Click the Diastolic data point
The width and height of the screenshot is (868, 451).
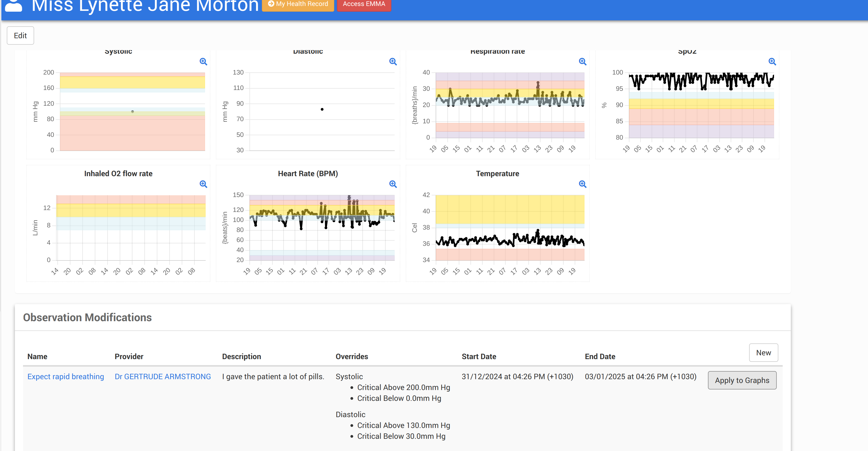pos(322,109)
